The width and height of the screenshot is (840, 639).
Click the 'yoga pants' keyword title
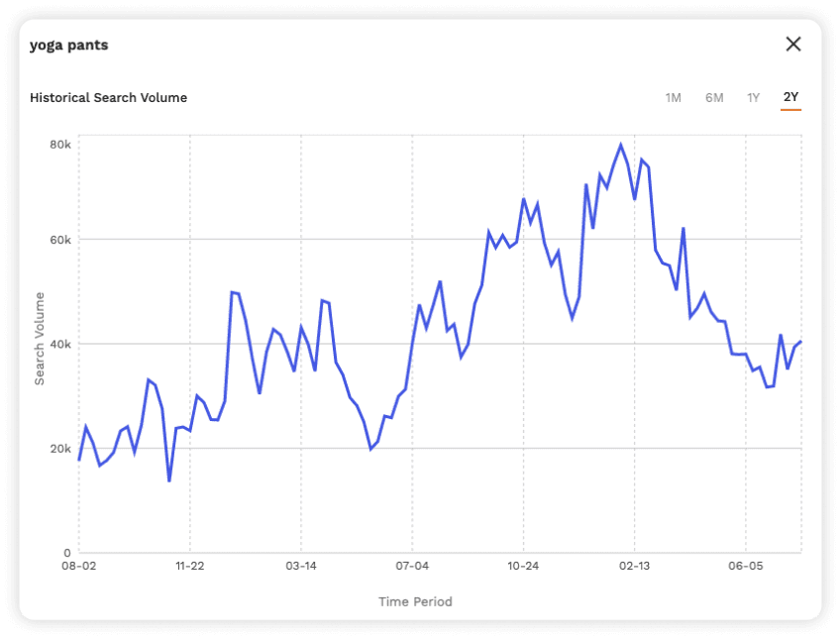click(x=69, y=45)
